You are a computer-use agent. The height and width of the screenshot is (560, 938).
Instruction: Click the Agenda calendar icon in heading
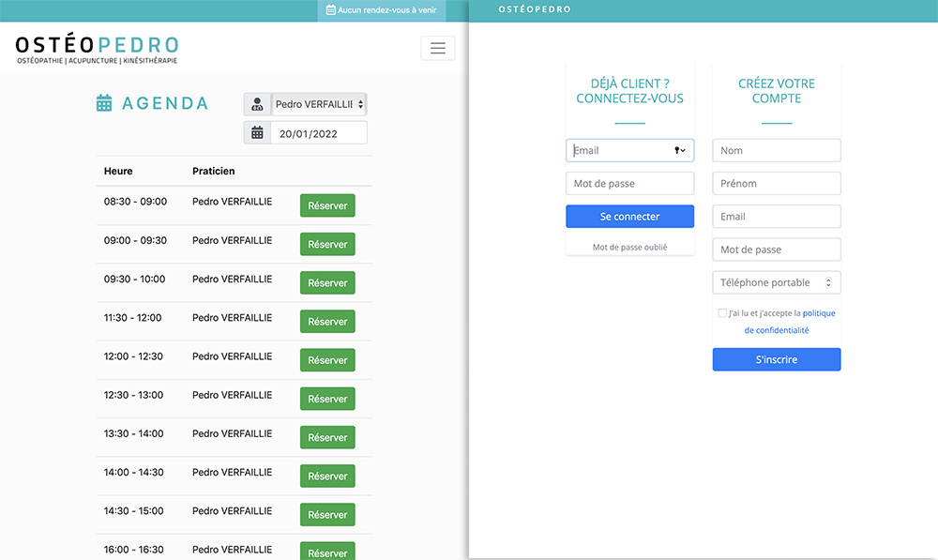pos(104,103)
